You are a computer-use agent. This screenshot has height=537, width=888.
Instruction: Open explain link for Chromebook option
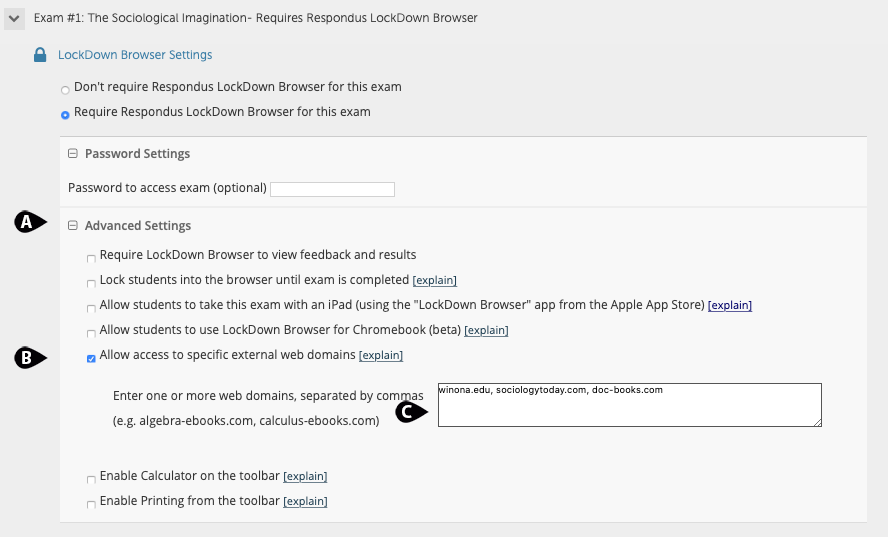pyautogui.click(x=486, y=331)
